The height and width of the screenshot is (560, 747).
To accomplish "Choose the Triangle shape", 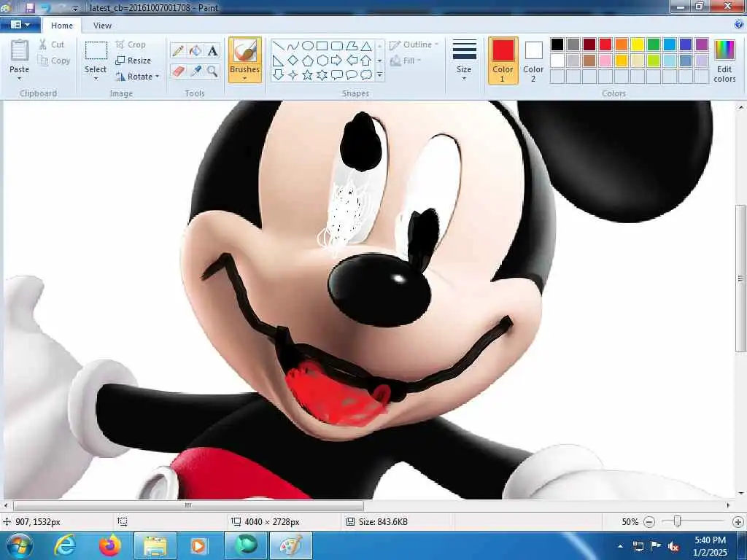I will point(366,46).
